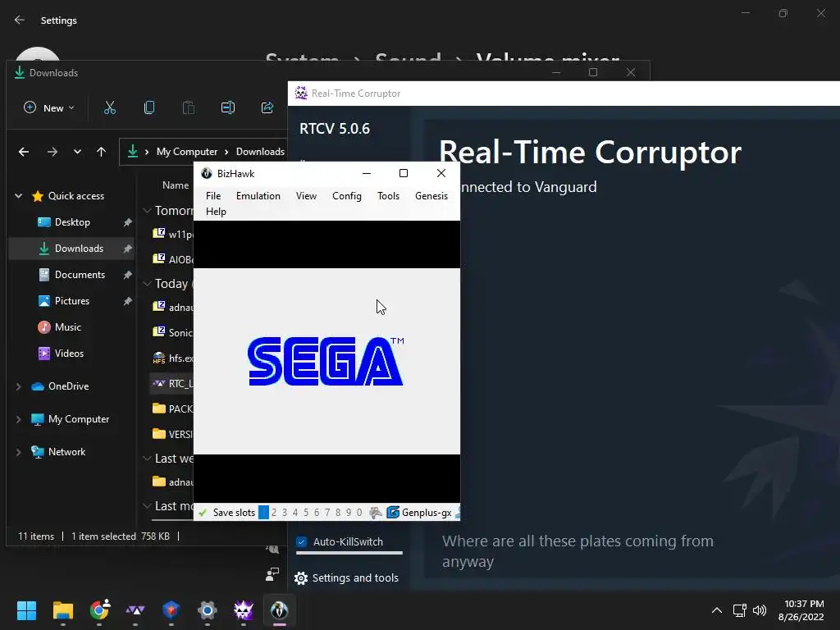The width and height of the screenshot is (840, 630).
Task: Click the Paste icon in Downloads toolbar
Action: coord(189,107)
